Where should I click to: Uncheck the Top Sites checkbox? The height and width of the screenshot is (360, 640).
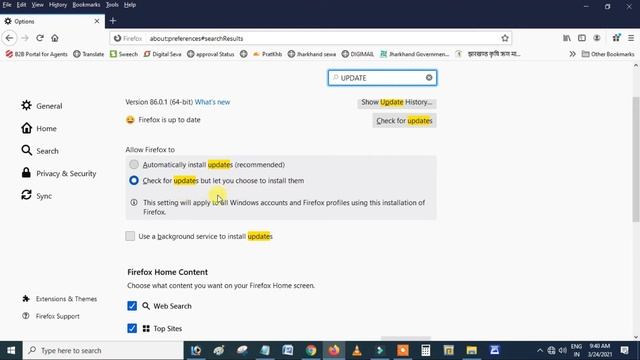click(x=132, y=328)
